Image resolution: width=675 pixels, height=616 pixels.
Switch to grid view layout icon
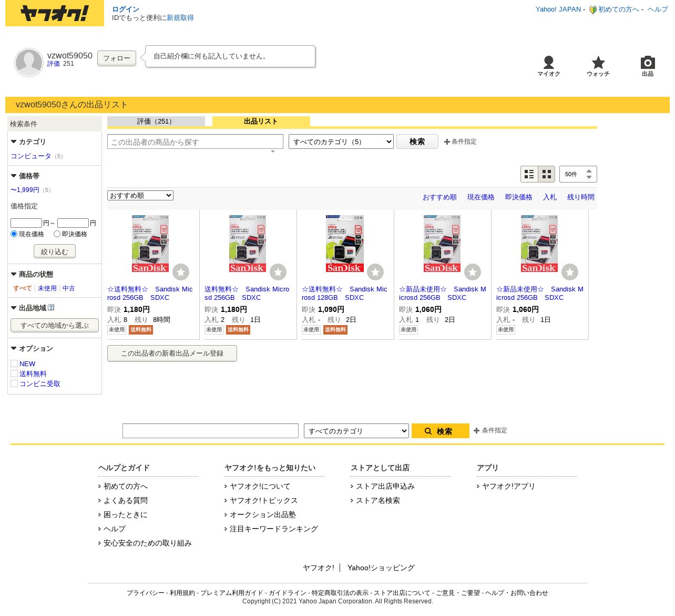[546, 174]
